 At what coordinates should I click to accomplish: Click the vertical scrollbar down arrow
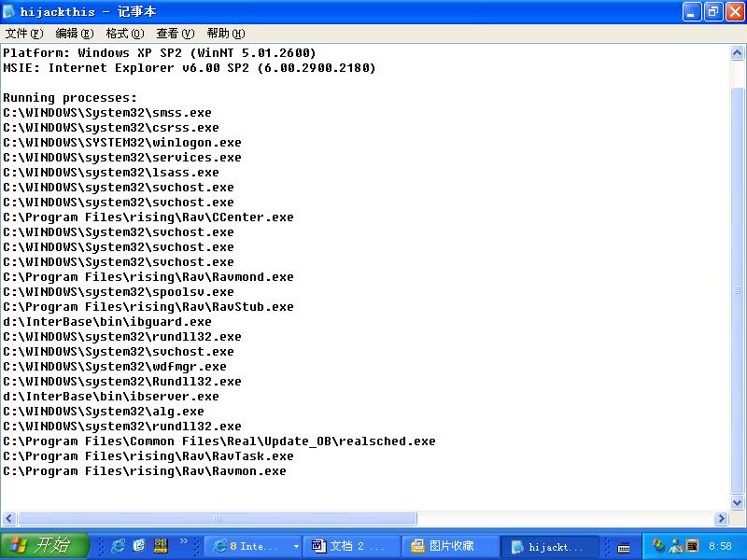tap(737, 502)
